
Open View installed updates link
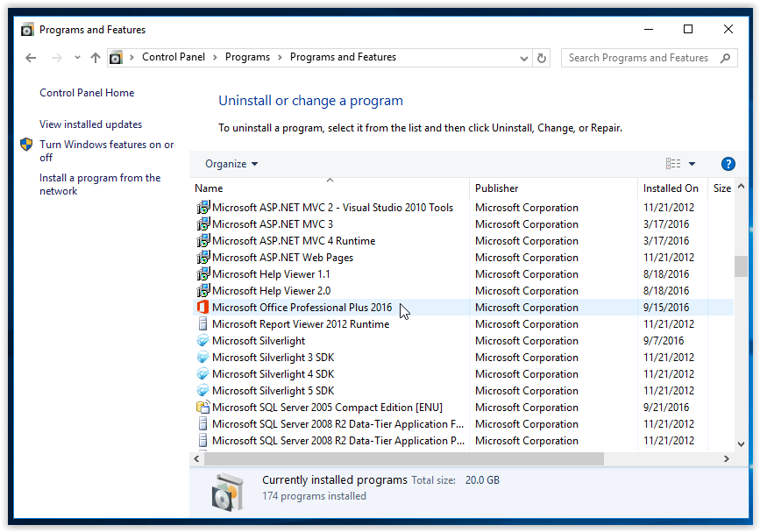tap(90, 124)
